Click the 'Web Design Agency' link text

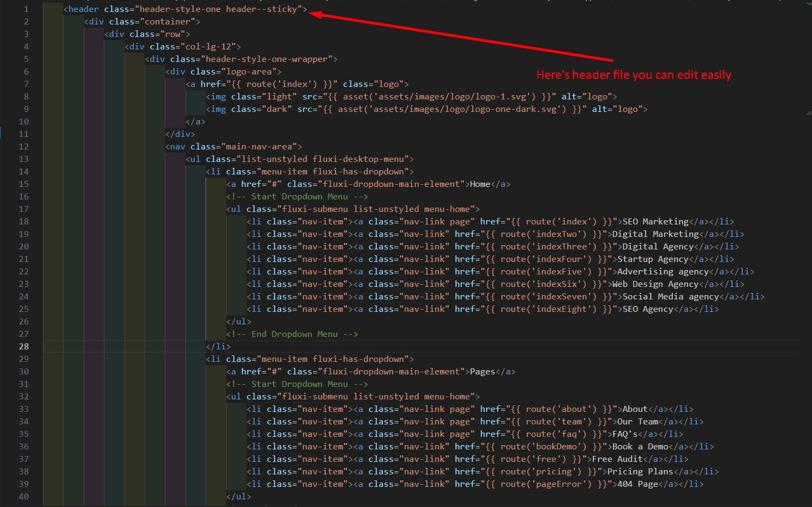pyautogui.click(x=655, y=284)
